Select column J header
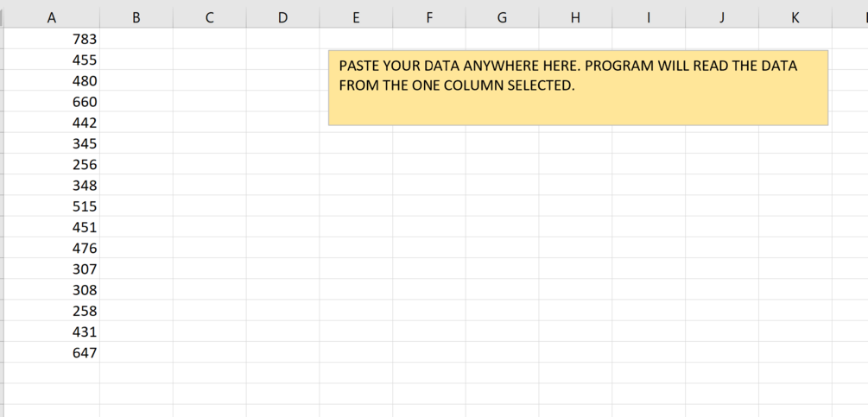The height and width of the screenshot is (417, 868). pyautogui.click(x=722, y=17)
